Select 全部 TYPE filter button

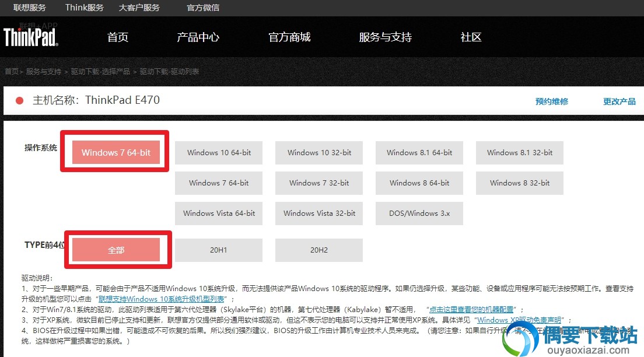click(116, 250)
